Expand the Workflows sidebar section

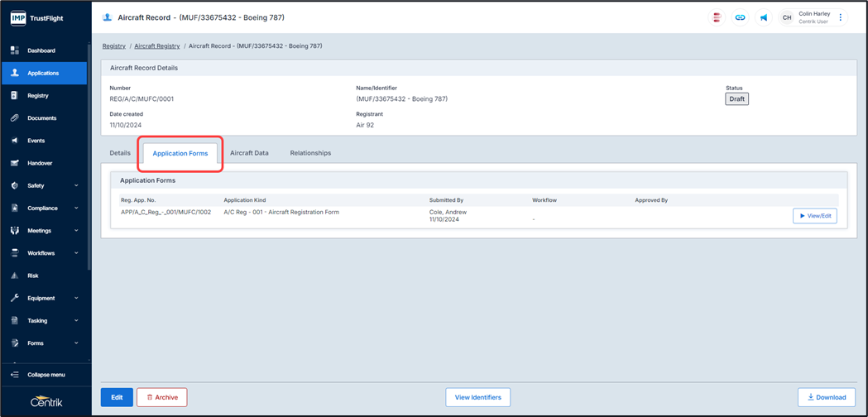click(76, 253)
